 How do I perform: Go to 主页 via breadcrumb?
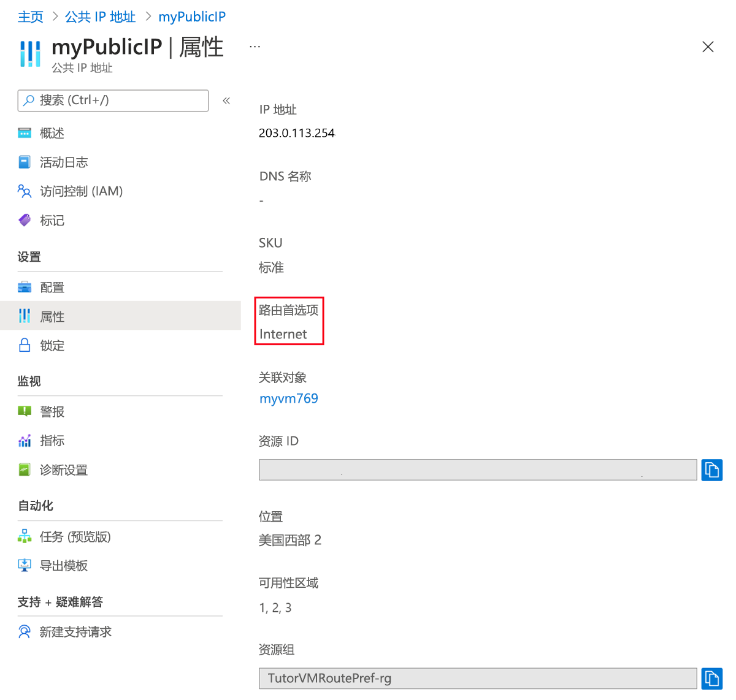click(x=31, y=17)
